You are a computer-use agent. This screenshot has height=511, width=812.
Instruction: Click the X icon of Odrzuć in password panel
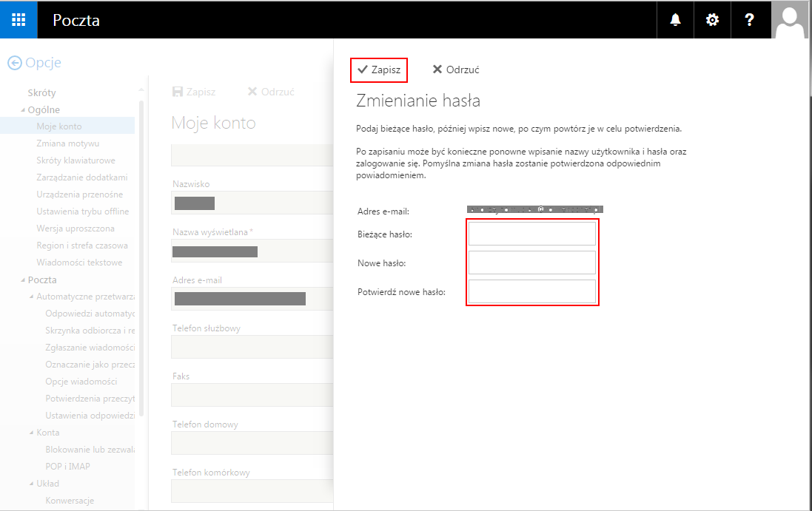[437, 70]
